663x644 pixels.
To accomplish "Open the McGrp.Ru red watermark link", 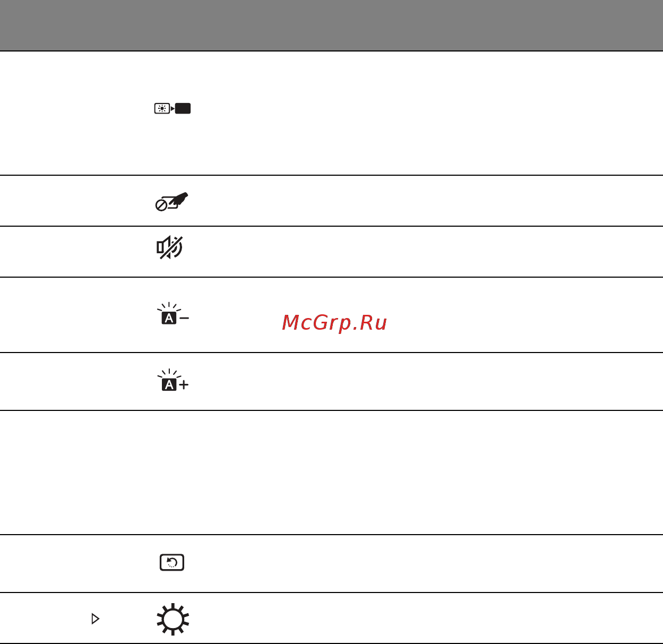I will coord(334,322).
